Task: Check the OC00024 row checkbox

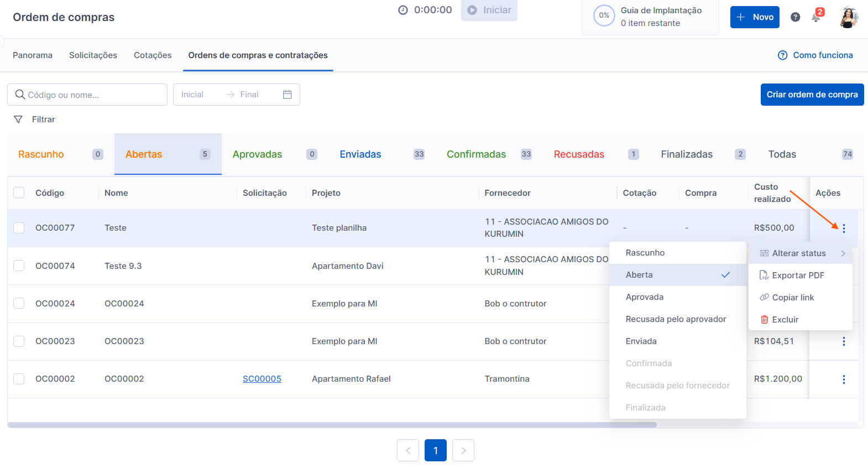Action: click(19, 303)
